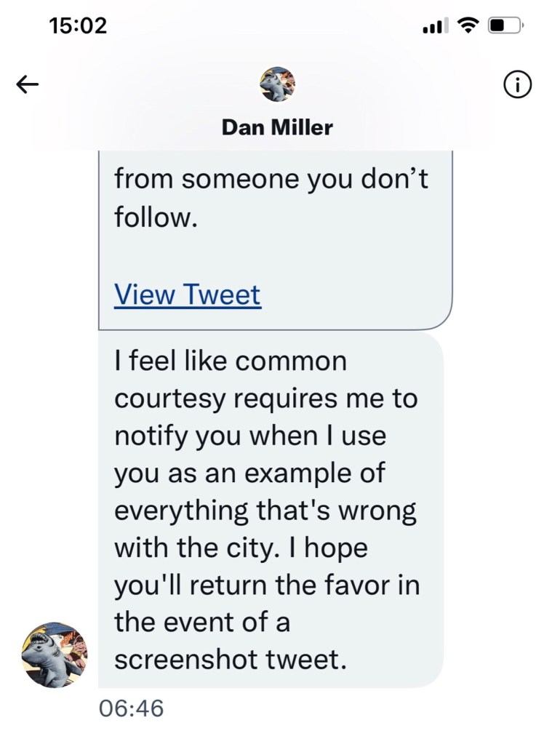
Task: Select the "I feel like common" message line
Action: [231, 361]
